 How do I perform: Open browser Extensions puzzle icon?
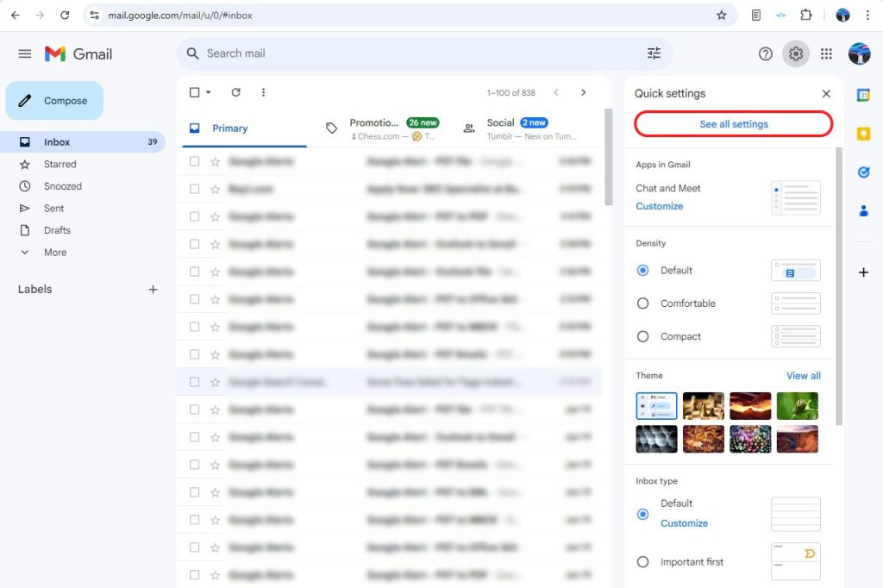[806, 16]
